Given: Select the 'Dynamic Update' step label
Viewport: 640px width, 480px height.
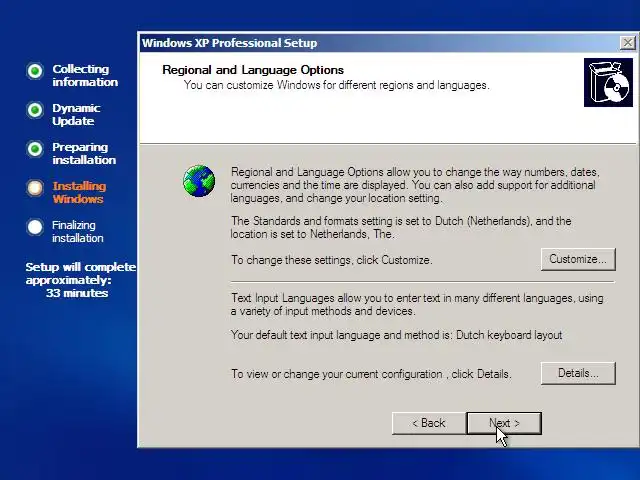Looking at the screenshot, I should coord(76,114).
